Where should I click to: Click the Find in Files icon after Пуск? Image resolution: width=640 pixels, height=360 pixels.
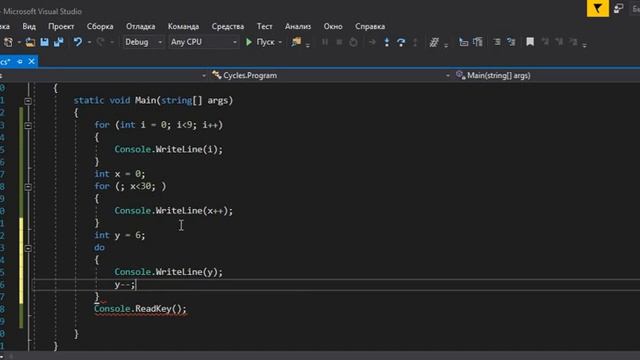click(x=296, y=42)
